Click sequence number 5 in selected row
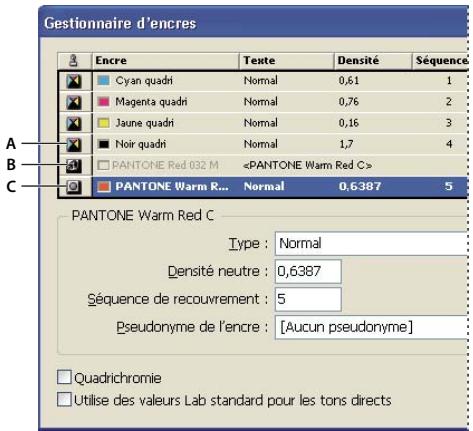 pos(449,186)
